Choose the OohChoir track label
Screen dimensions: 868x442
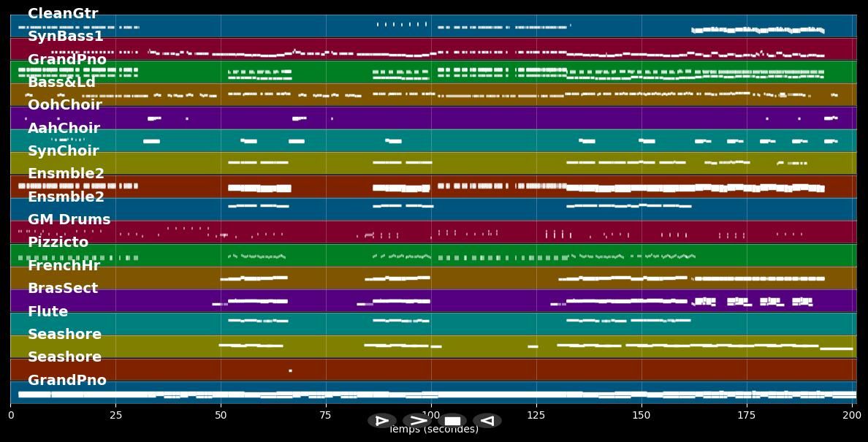[65, 105]
